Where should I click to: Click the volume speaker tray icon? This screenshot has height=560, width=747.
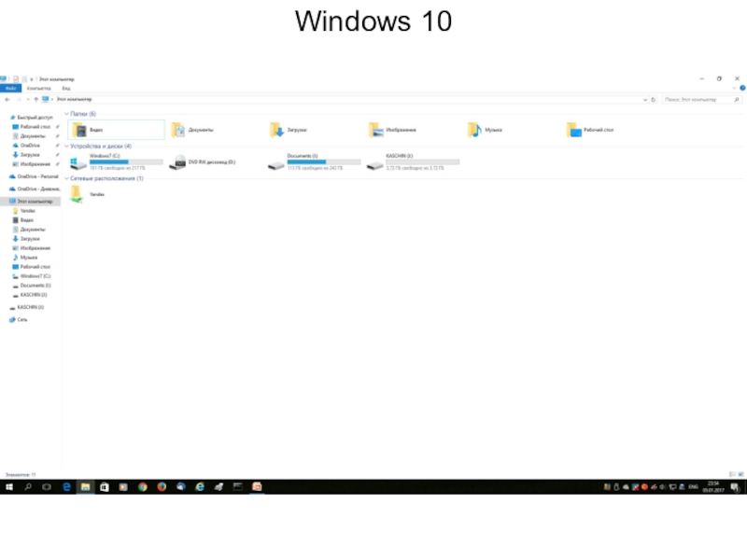pos(663,486)
